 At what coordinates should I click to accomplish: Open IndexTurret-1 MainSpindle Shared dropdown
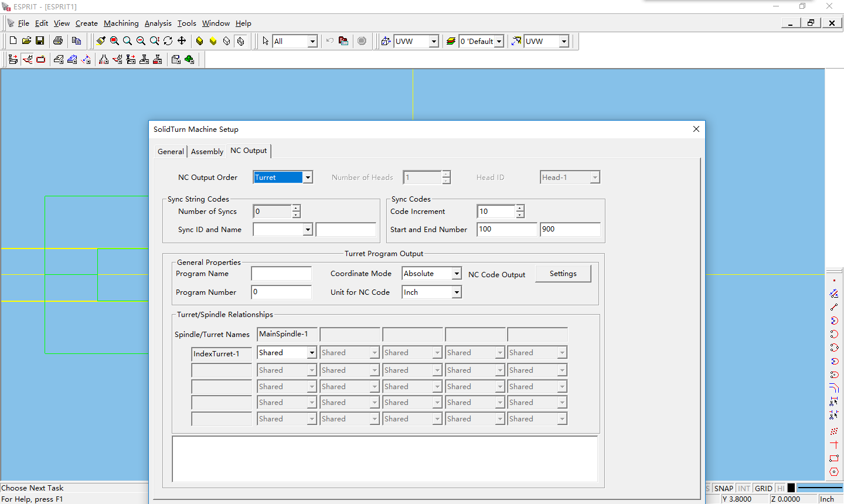[312, 353]
